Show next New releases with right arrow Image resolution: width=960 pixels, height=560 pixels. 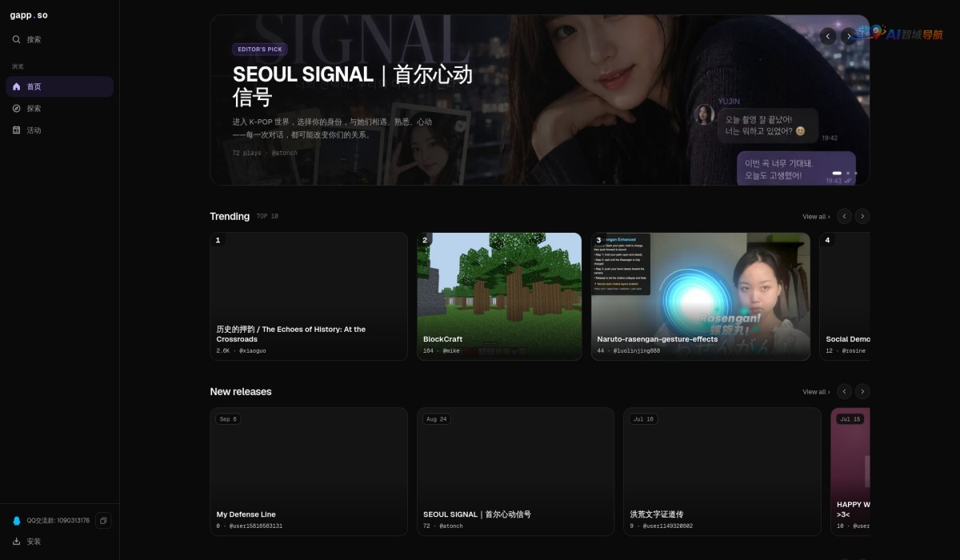[x=862, y=391]
